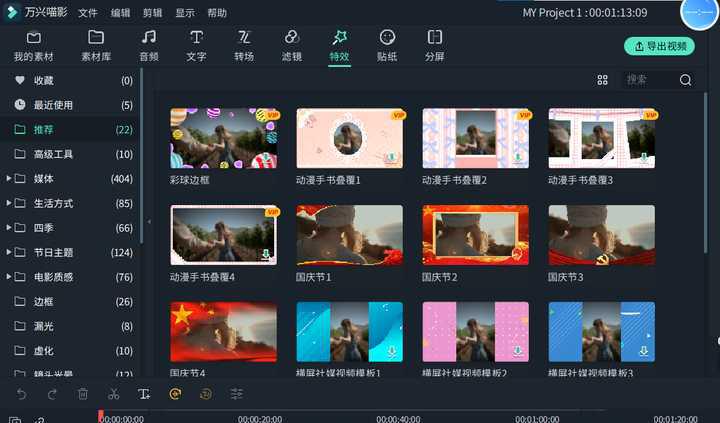Image resolution: width=720 pixels, height=423 pixels.
Task: Open the 显示 menu
Action: tap(185, 13)
